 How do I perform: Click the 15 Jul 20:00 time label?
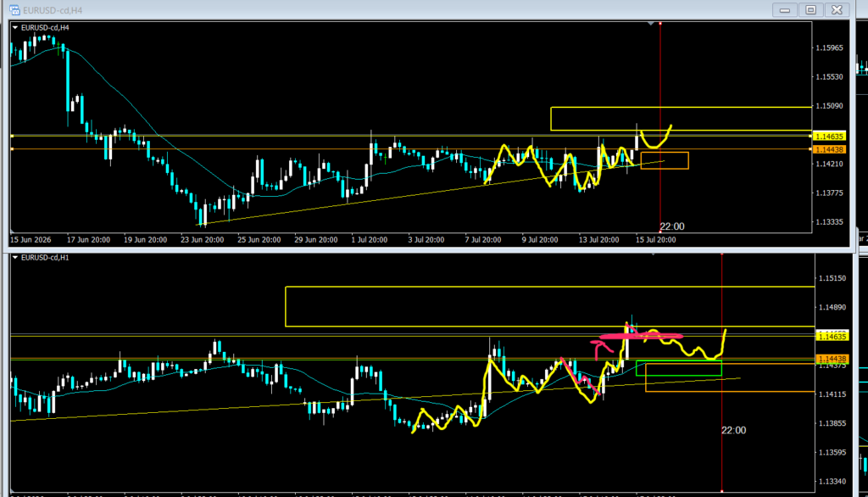click(x=656, y=240)
